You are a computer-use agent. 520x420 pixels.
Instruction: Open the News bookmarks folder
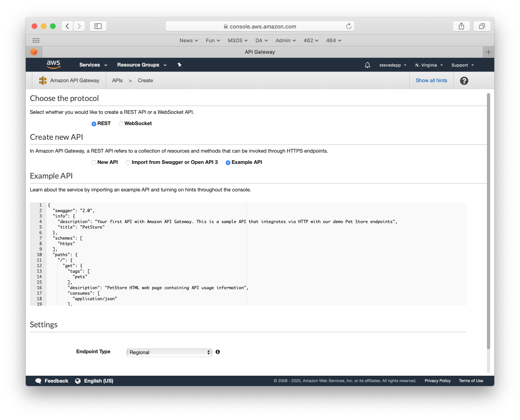(189, 40)
